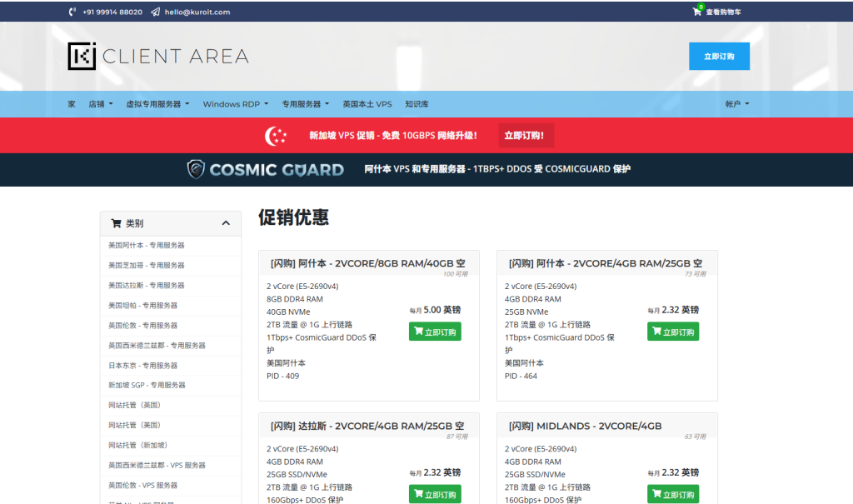Click the 每月 5.00 英镑 price
The image size is (853, 504).
coord(435,310)
